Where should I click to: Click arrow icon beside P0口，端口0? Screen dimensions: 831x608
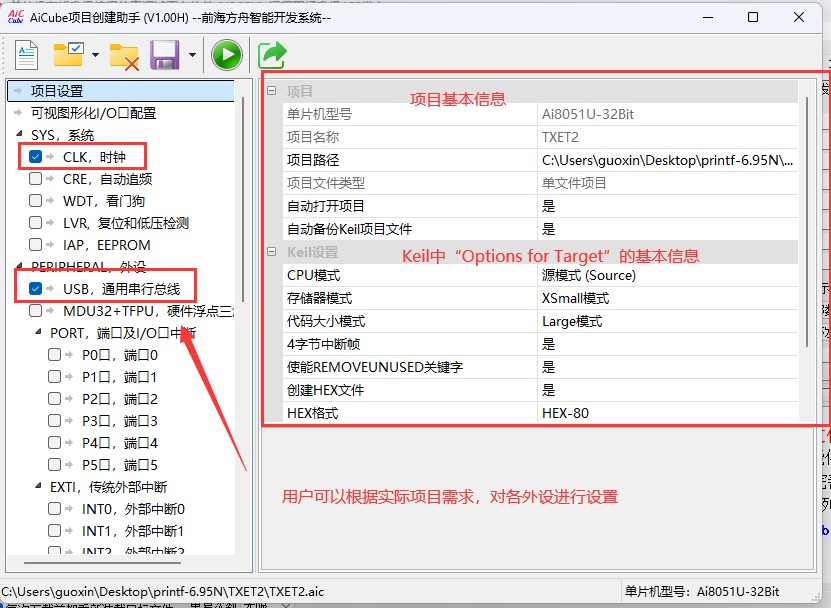click(x=69, y=355)
